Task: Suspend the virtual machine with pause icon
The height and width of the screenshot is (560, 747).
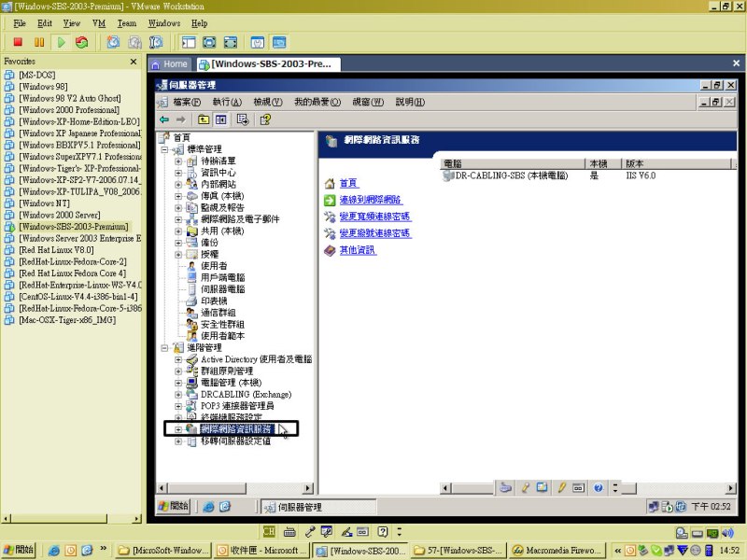Action: 39,42
